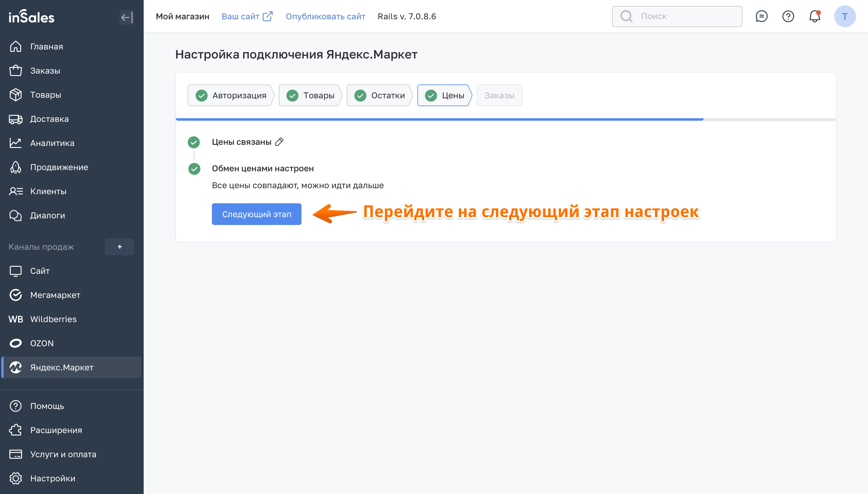The height and width of the screenshot is (494, 868).
Task: Open Wildberries sales channel
Action: (53, 319)
